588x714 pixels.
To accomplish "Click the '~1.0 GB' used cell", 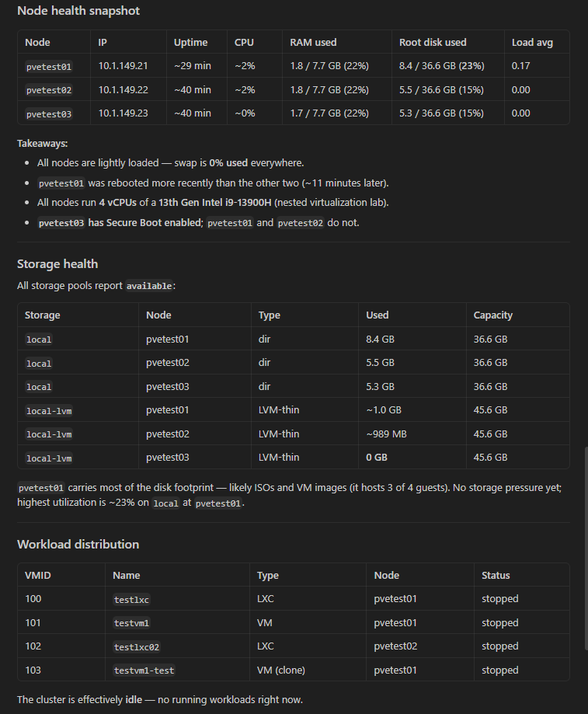I will [384, 410].
